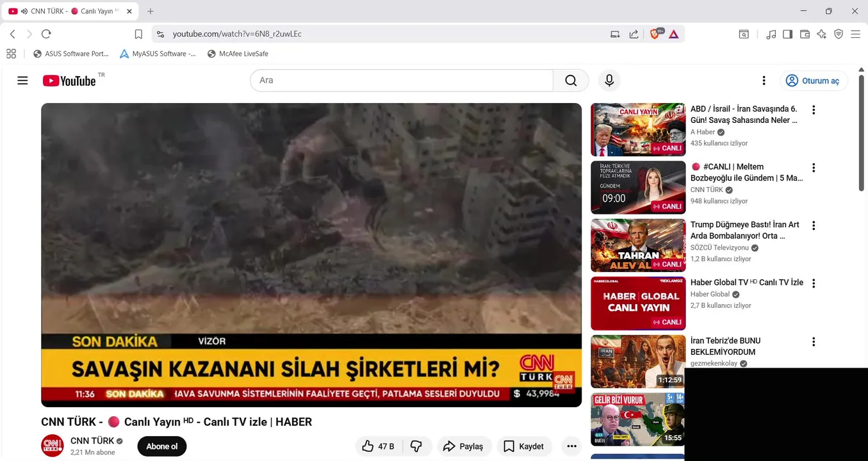Open Brave Wallet icon

805,34
